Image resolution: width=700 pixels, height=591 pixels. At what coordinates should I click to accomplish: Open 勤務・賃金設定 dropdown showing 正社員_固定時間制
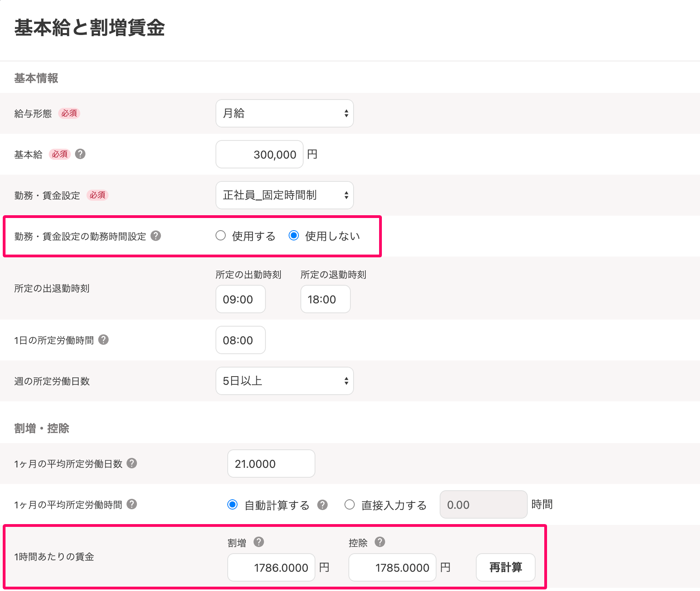click(285, 195)
